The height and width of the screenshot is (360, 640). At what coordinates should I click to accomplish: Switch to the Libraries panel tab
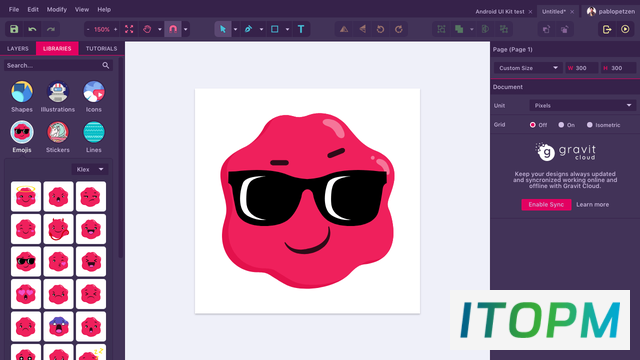pos(57,48)
